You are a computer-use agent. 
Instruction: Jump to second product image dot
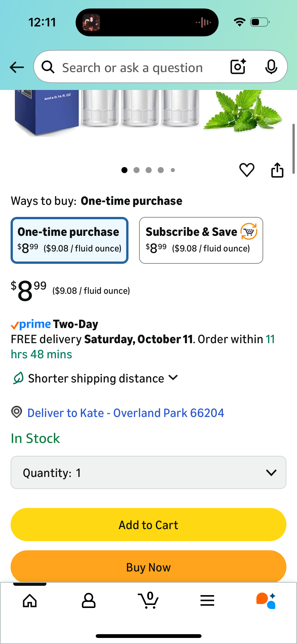pos(137,170)
